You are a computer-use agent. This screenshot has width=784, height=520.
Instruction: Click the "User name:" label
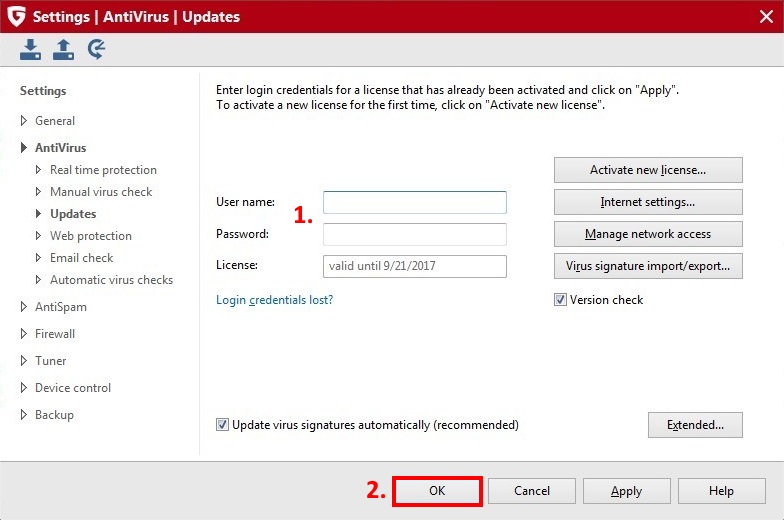pos(246,202)
